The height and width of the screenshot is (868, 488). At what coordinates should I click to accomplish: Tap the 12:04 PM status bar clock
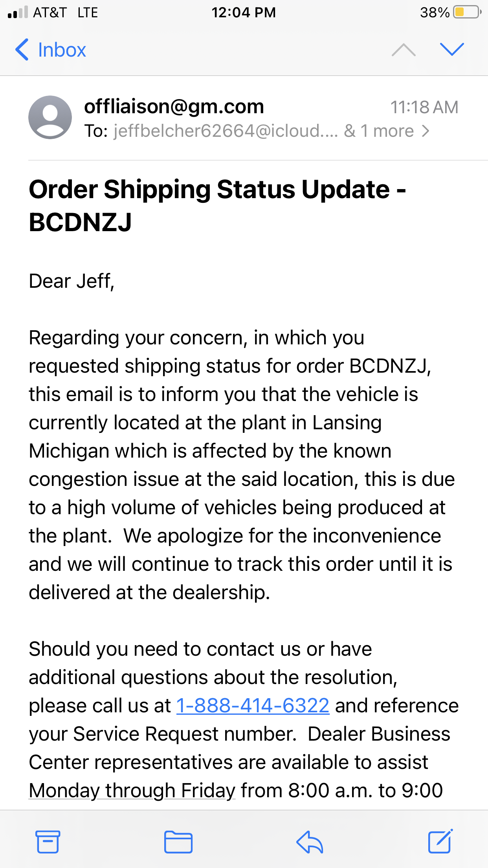pos(244,12)
